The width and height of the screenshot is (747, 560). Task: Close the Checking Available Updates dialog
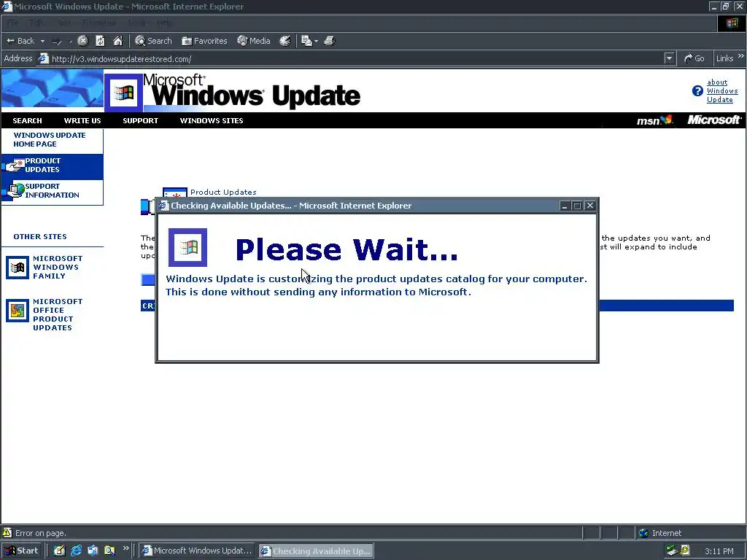tap(589, 206)
